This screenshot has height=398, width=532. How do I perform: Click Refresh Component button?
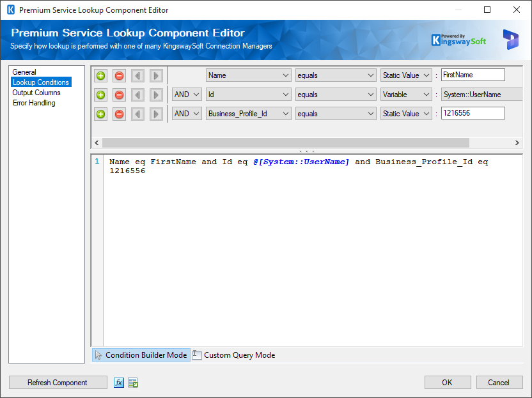[58, 383]
